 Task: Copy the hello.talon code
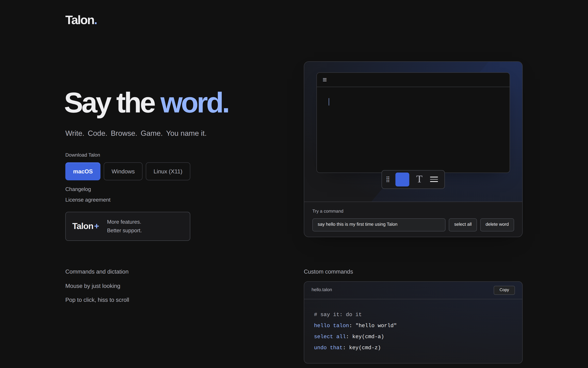(x=504, y=290)
